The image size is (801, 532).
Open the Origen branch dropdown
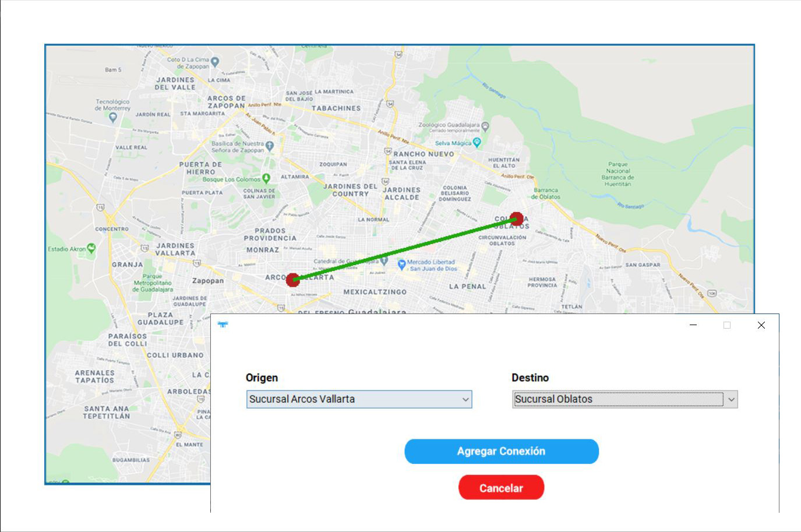tap(359, 399)
